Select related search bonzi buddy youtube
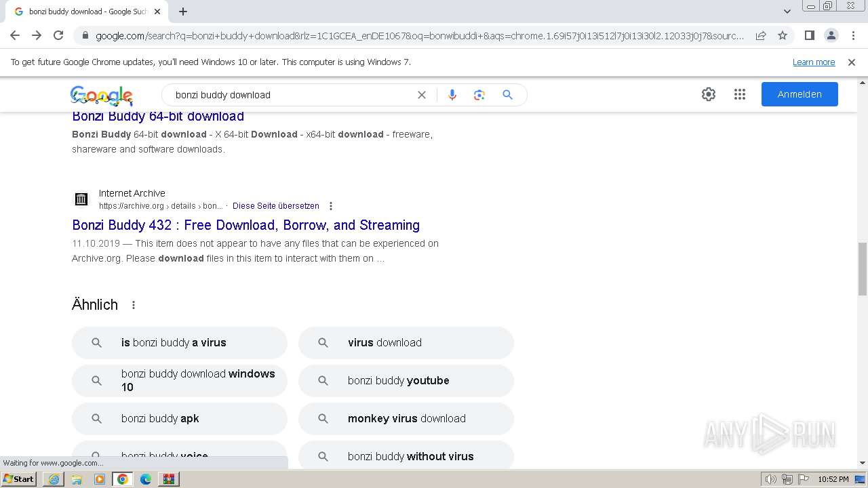Viewport: 868px width, 488px height. [x=406, y=381]
